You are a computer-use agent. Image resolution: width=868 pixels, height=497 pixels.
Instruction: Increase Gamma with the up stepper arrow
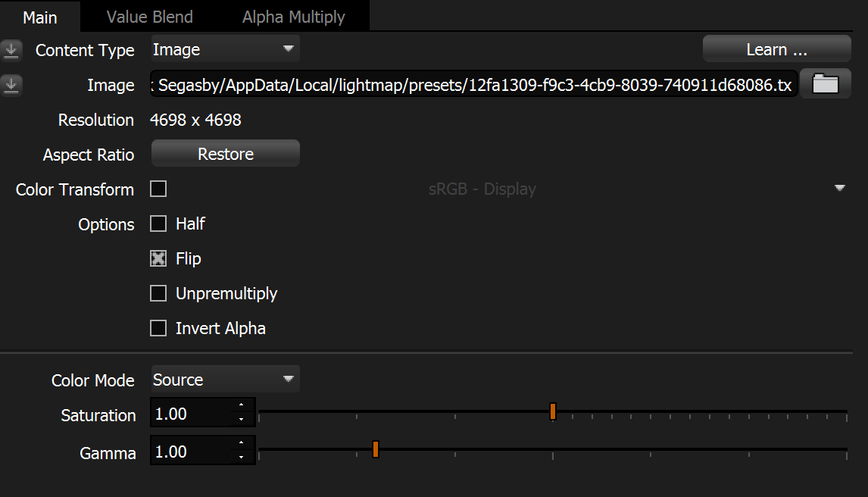coord(241,444)
